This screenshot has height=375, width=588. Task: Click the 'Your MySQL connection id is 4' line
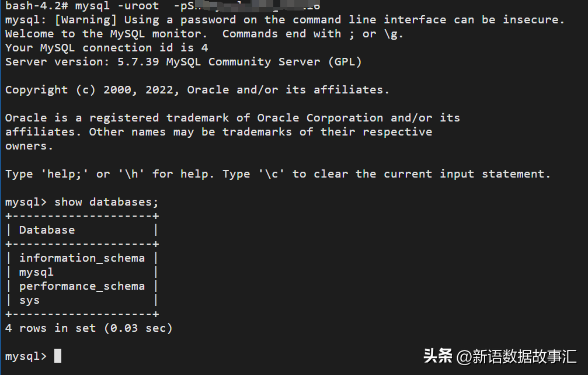pos(106,48)
